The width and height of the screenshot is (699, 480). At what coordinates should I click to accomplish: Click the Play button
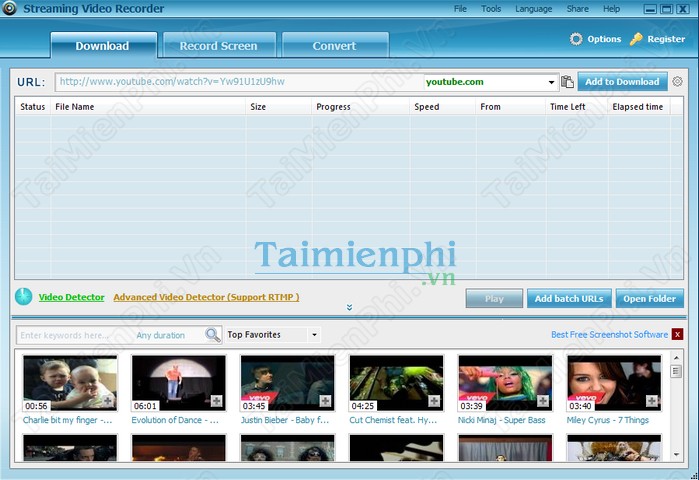tap(494, 299)
